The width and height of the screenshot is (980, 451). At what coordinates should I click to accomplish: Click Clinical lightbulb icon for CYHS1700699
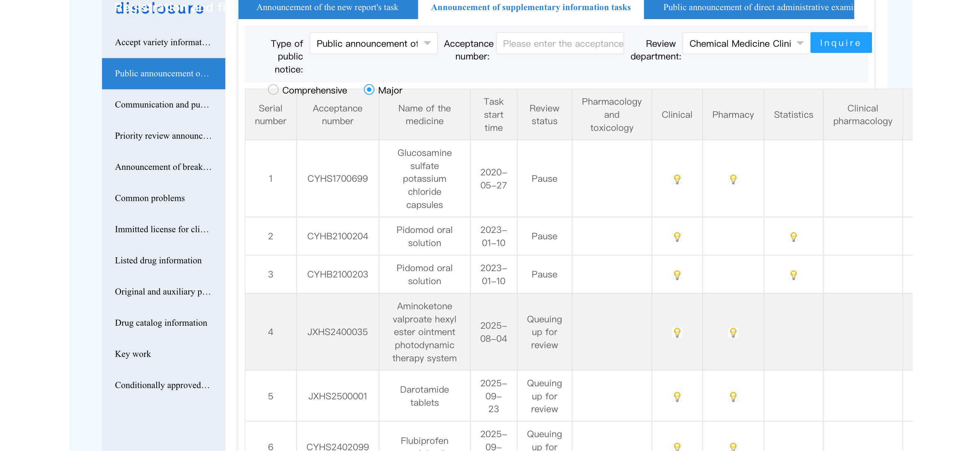click(677, 179)
